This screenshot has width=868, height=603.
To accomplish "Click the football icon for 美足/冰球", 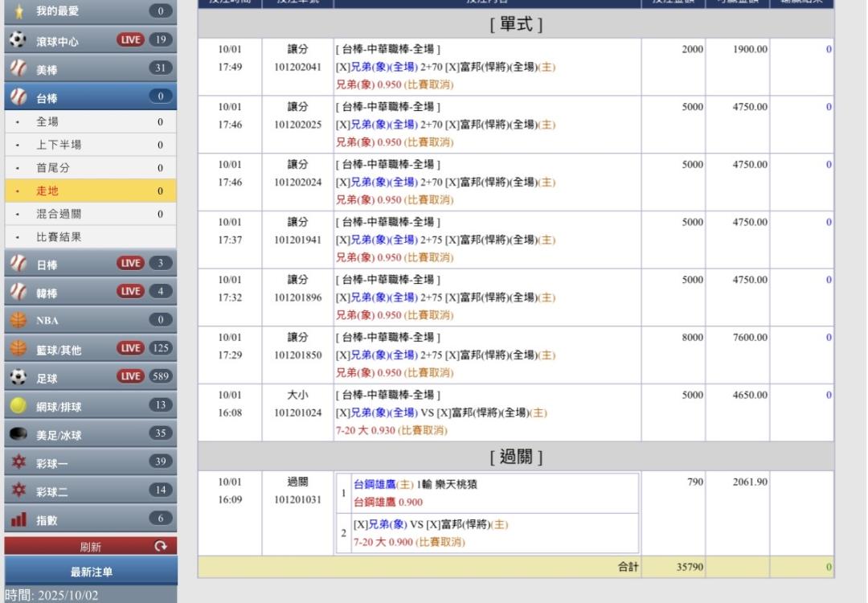I will pyautogui.click(x=18, y=435).
